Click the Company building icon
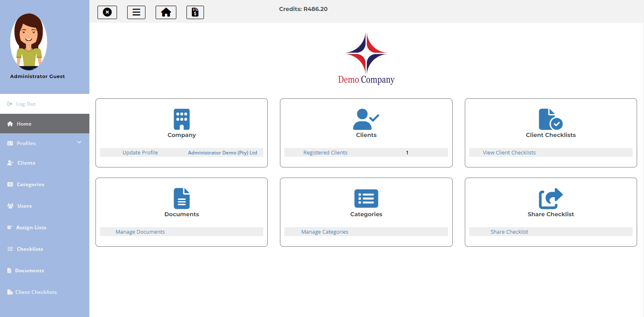644x317 pixels. pyautogui.click(x=182, y=119)
